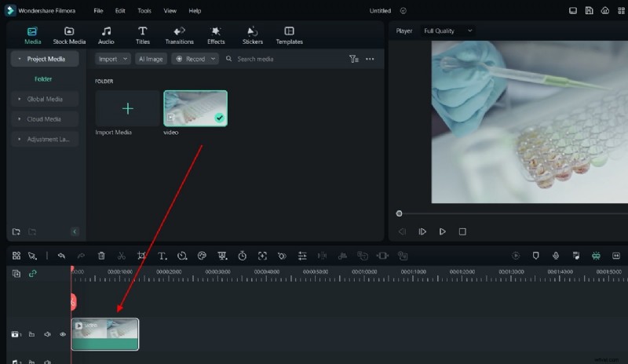This screenshot has height=364, width=628.
Task: Hide video track 1 with eye icon
Action: (x=63, y=334)
